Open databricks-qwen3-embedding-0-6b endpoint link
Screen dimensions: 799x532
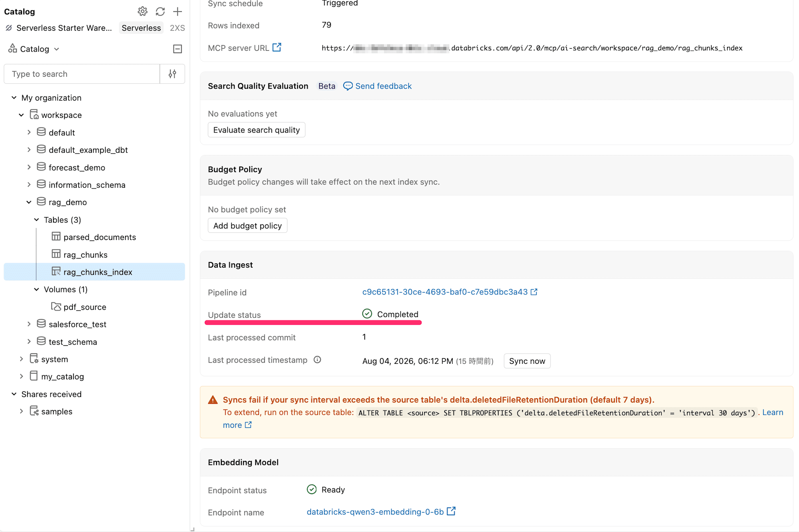click(375, 512)
